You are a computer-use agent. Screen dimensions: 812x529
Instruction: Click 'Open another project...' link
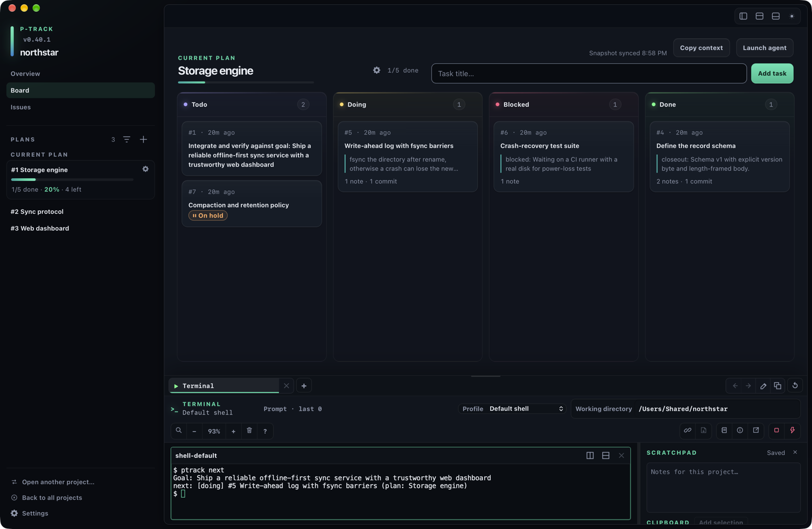(58, 482)
